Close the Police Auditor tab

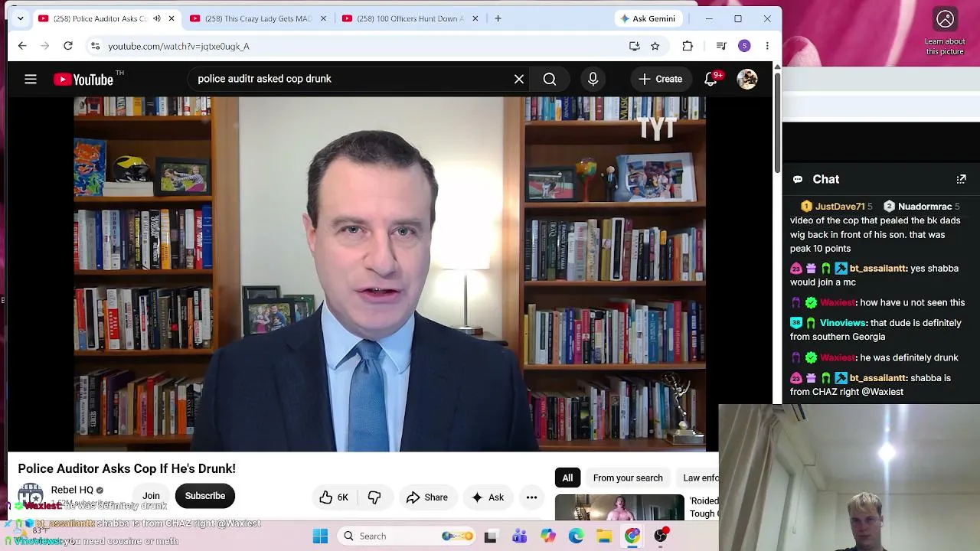pyautogui.click(x=171, y=18)
